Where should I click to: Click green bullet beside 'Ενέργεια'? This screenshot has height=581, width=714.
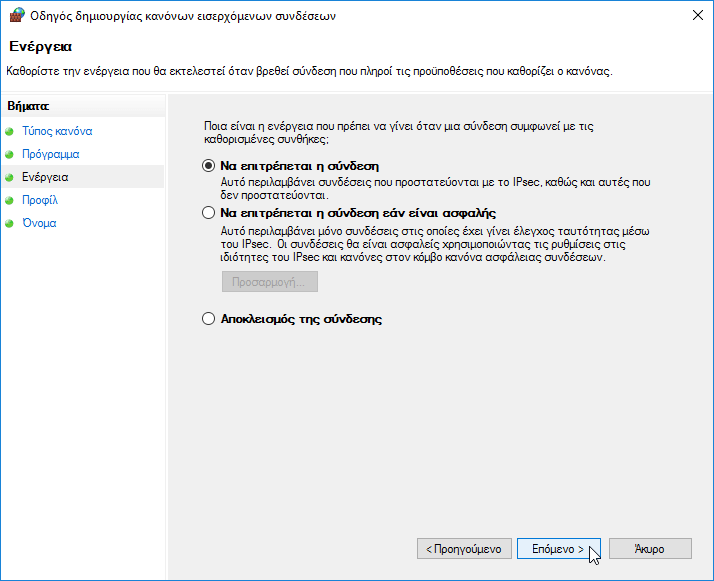[x=9, y=178]
